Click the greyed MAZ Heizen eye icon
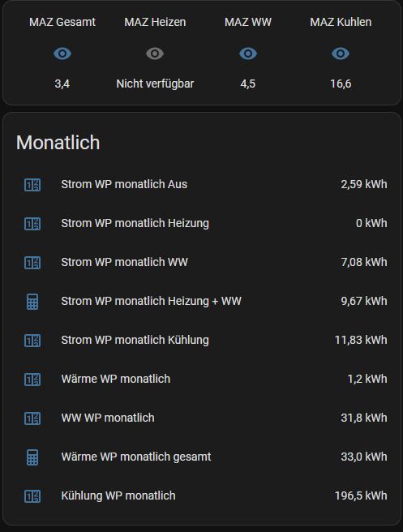Screen dimensions: 403x532 [x=155, y=54]
